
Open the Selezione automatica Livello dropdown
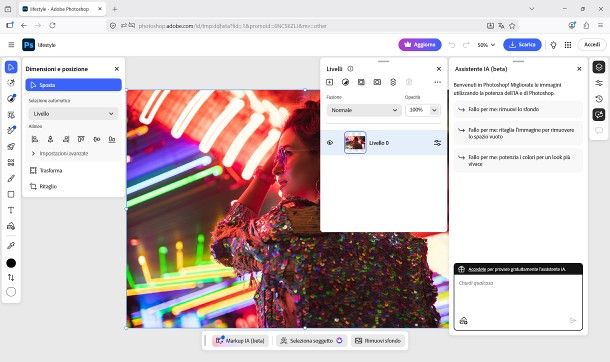pos(73,114)
